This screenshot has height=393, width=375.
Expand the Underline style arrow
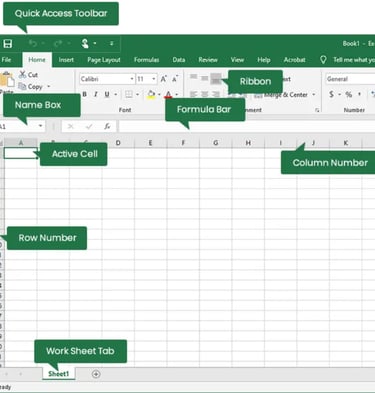[x=116, y=94]
